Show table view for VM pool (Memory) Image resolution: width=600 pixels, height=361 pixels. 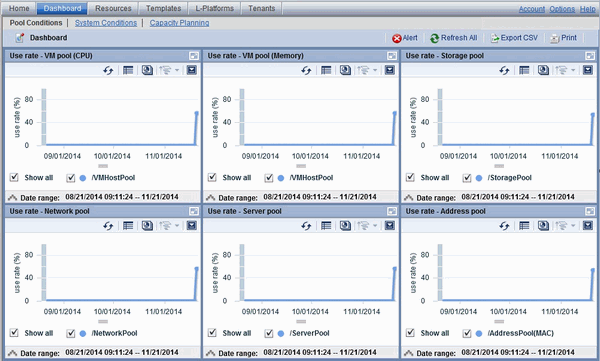click(326, 70)
